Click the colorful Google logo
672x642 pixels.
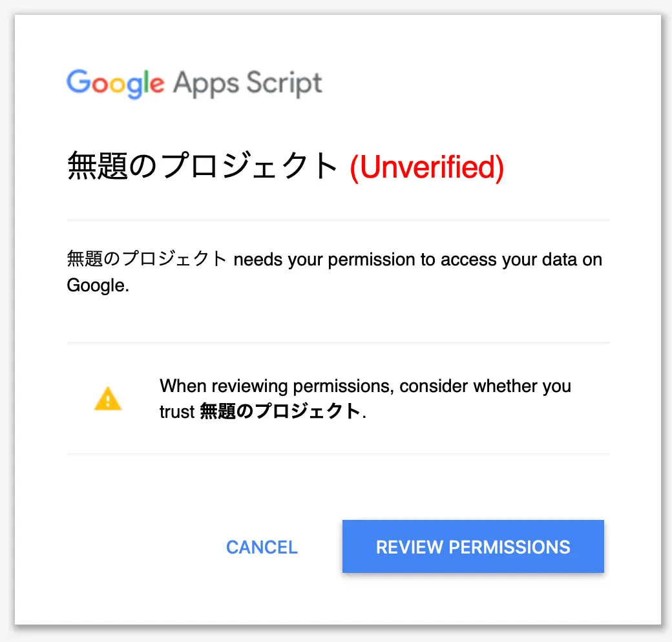(x=115, y=83)
